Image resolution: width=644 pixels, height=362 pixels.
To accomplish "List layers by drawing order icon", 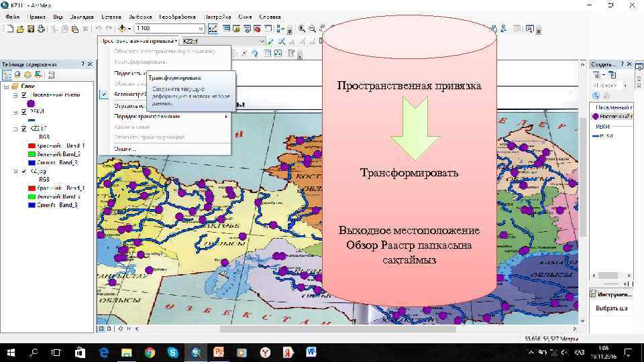I will pyautogui.click(x=7, y=74).
